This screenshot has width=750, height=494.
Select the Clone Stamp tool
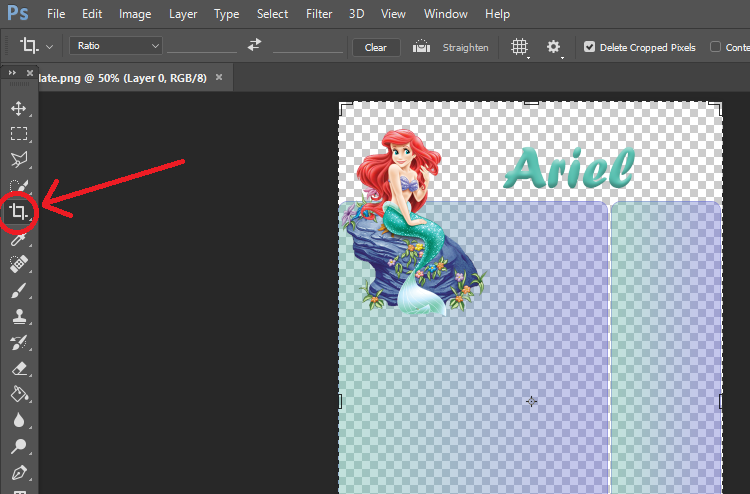click(19, 316)
